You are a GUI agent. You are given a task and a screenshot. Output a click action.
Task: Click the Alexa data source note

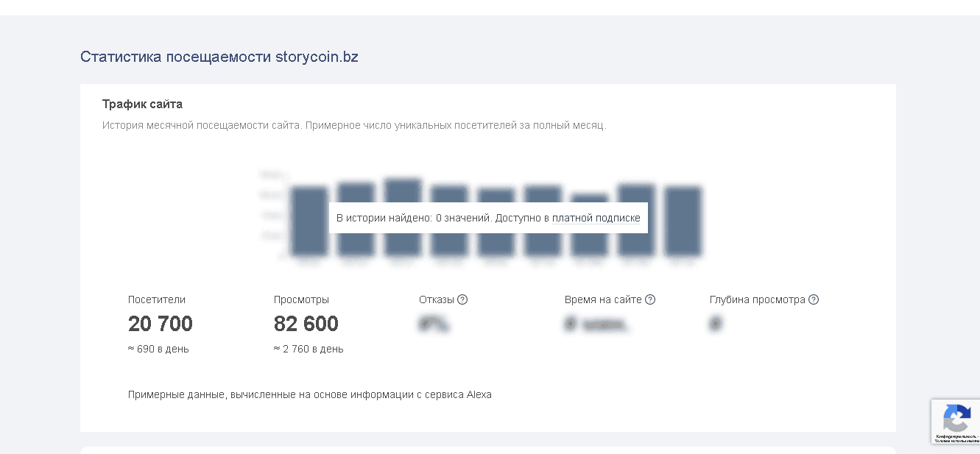click(x=309, y=394)
